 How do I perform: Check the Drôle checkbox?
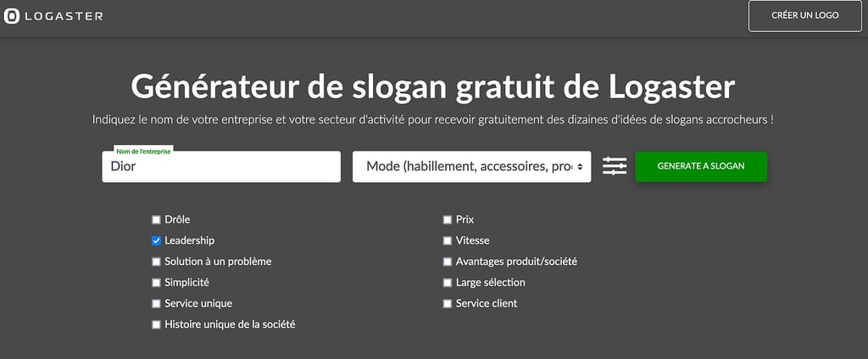coord(156,220)
